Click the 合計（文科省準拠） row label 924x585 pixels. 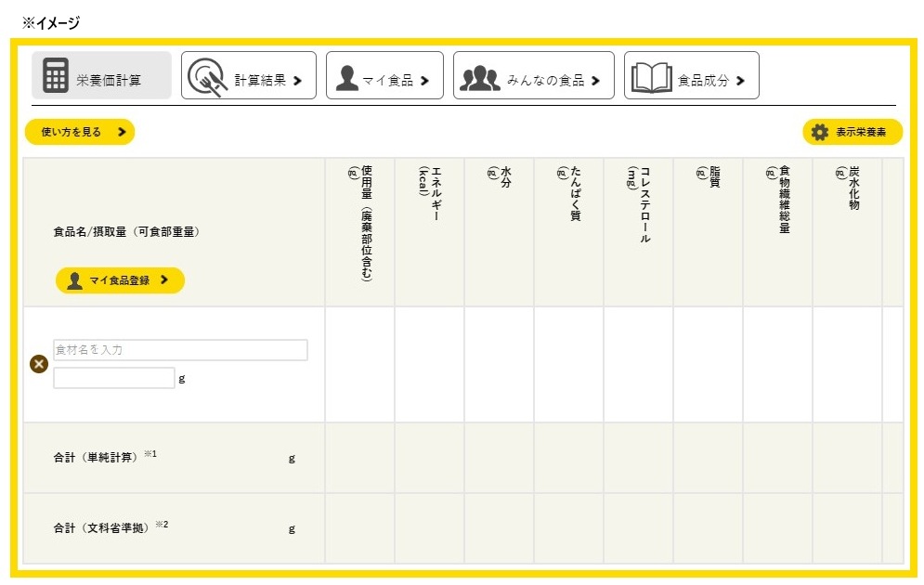111,527
